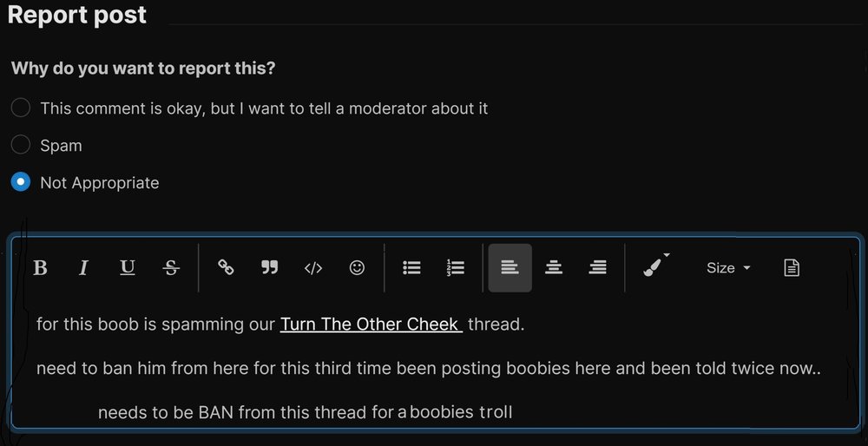
Task: Expand the Size dropdown
Action: tap(727, 268)
